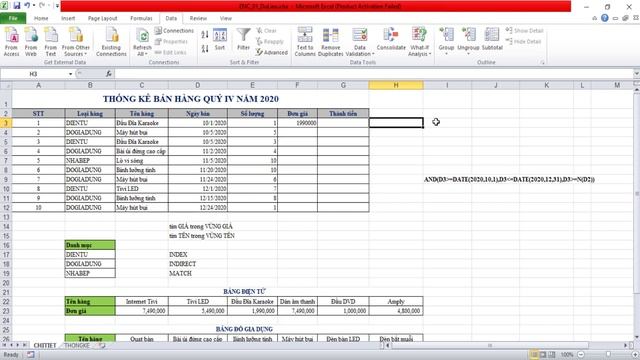The height and width of the screenshot is (360, 640).
Task: Sort ascending A to Z
Action: click(x=205, y=35)
